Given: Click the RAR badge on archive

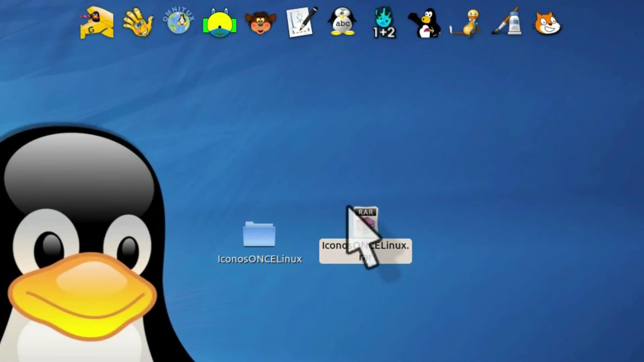Looking at the screenshot, I should [x=366, y=212].
